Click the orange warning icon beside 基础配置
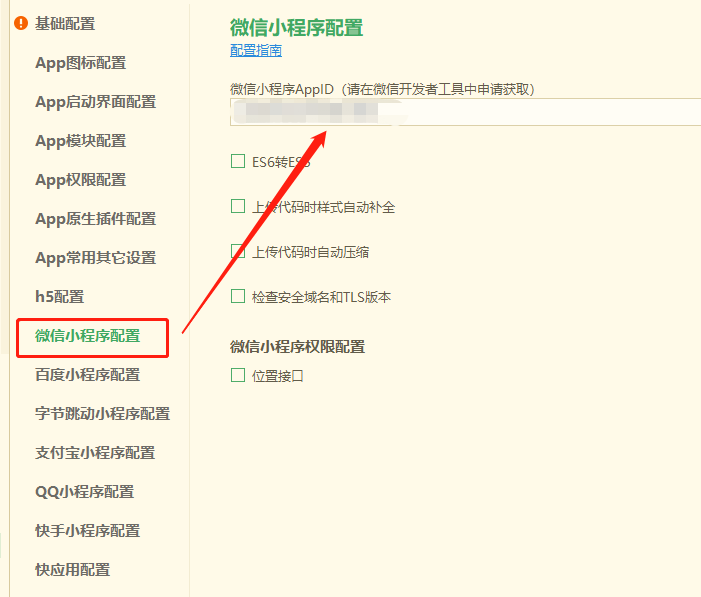This screenshot has width=701, height=597. click(21, 23)
